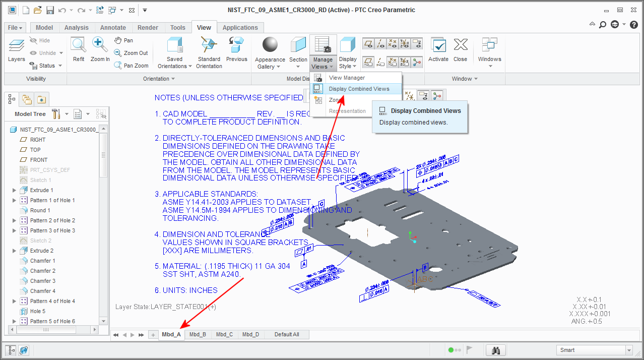Click the Zoom Out tool
The image size is (644, 360).
131,53
